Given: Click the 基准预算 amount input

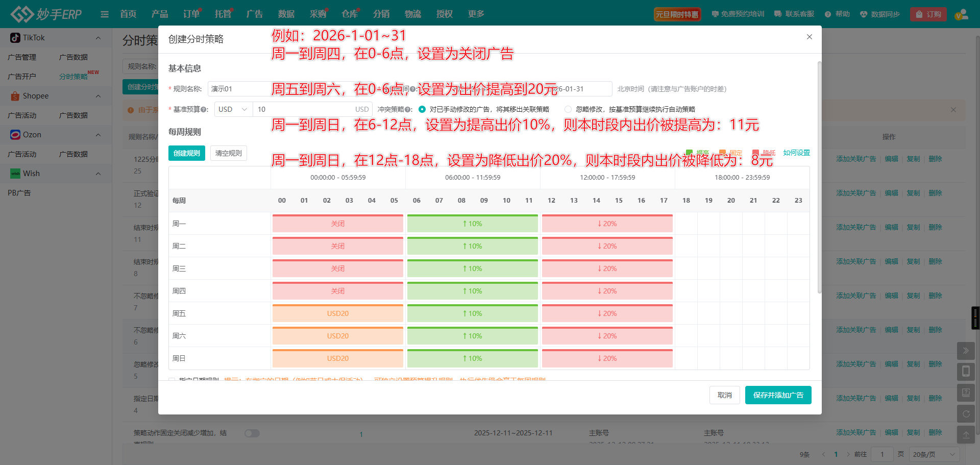Looking at the screenshot, I should click(312, 109).
